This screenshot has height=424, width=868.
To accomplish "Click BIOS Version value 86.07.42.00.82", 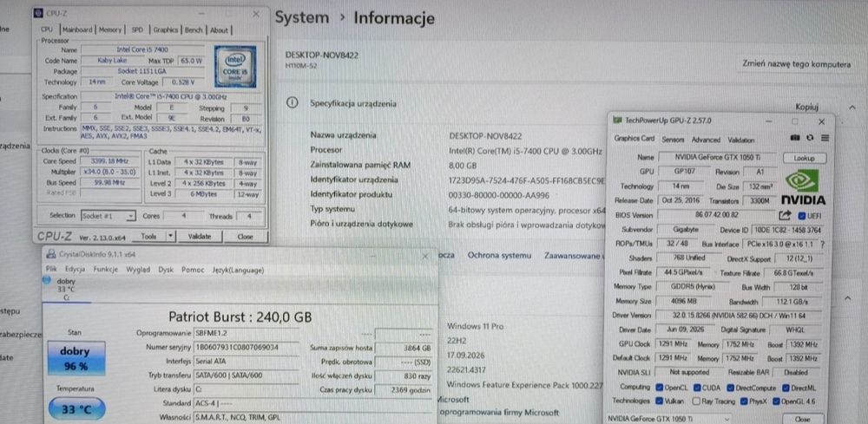I will [716, 215].
